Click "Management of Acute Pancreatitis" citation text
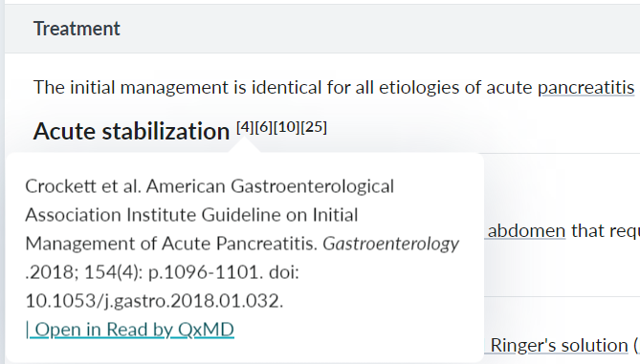This screenshot has height=364, width=640. tap(169, 244)
